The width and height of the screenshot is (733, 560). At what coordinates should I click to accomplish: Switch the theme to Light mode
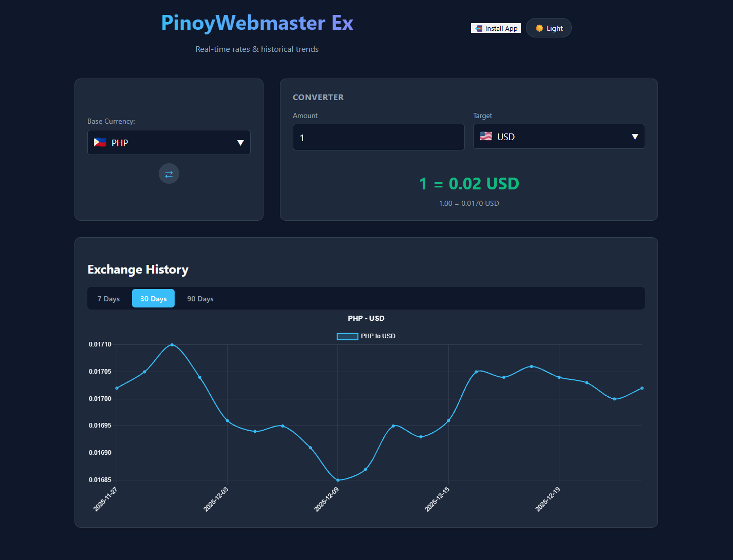click(x=549, y=28)
